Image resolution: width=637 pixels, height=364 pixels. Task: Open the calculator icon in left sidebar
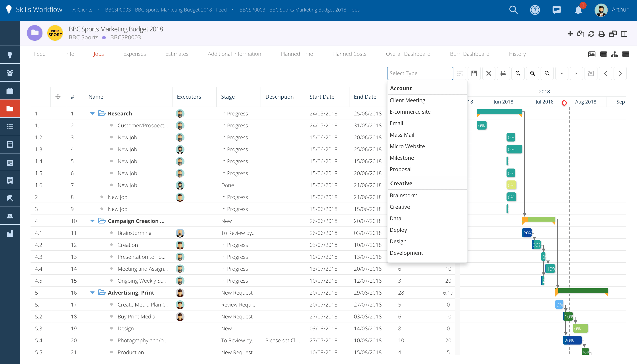10,144
